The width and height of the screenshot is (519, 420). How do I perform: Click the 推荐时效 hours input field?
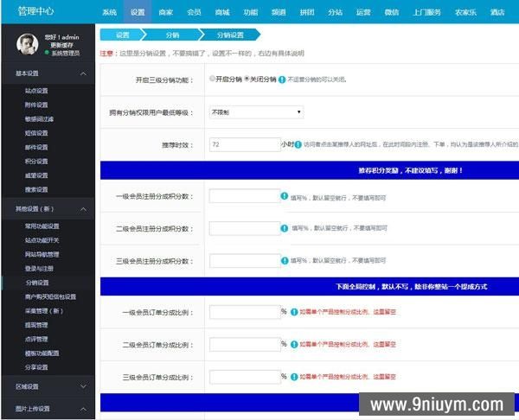tap(245, 144)
